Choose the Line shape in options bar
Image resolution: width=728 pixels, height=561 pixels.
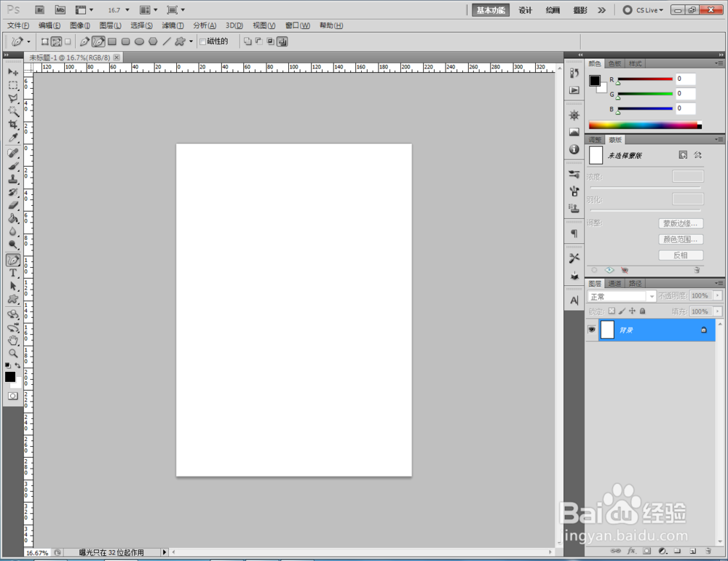tap(166, 41)
